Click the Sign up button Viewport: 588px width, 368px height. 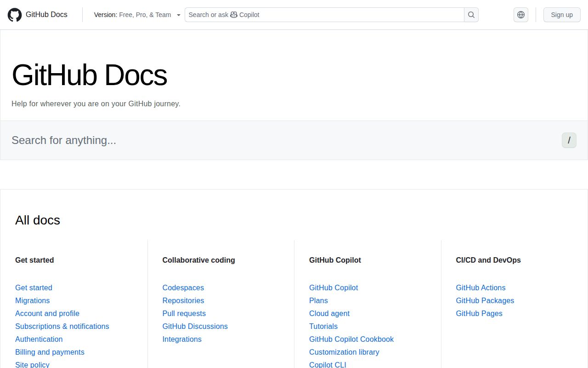[562, 15]
